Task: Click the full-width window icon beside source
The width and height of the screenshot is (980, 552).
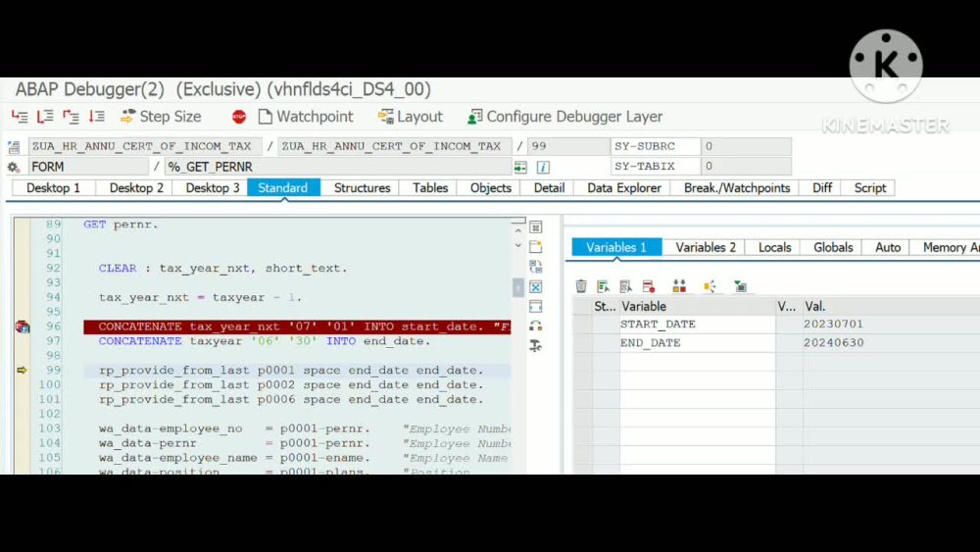Action: [536, 306]
